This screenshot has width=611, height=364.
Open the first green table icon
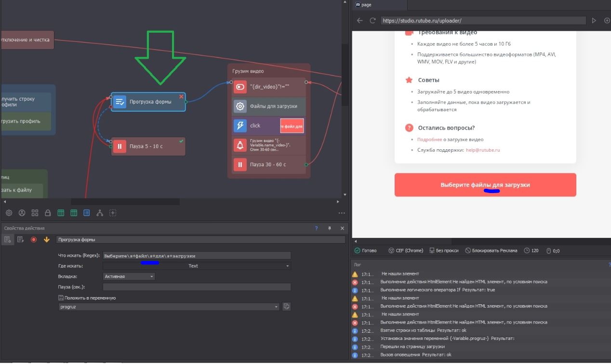click(x=61, y=213)
